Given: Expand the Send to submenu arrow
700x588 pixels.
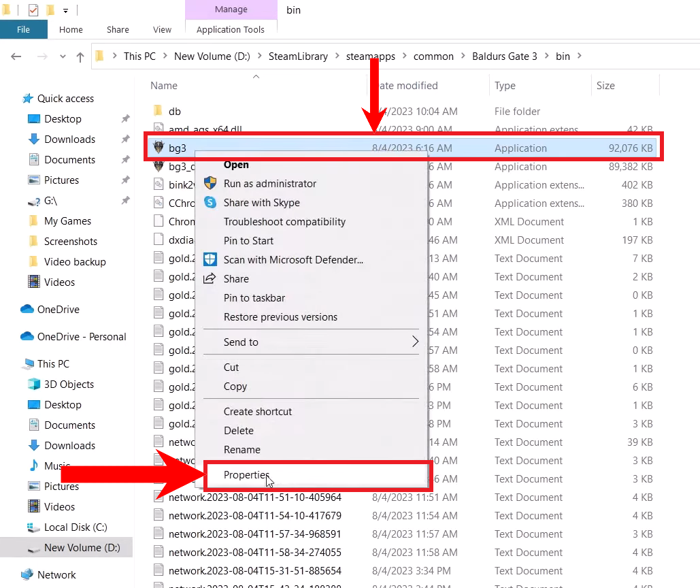Looking at the screenshot, I should click(x=415, y=342).
